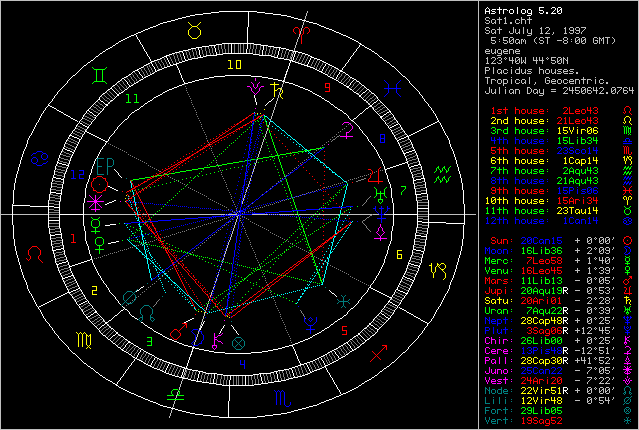Select house number 12 inside the chart wheel
The image size is (639, 430).
pyautogui.click(x=78, y=175)
